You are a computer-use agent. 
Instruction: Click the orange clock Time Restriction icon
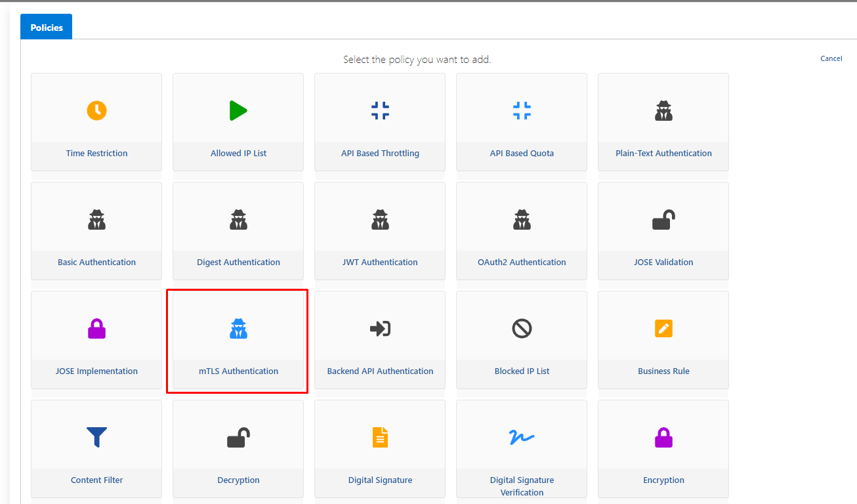point(96,110)
